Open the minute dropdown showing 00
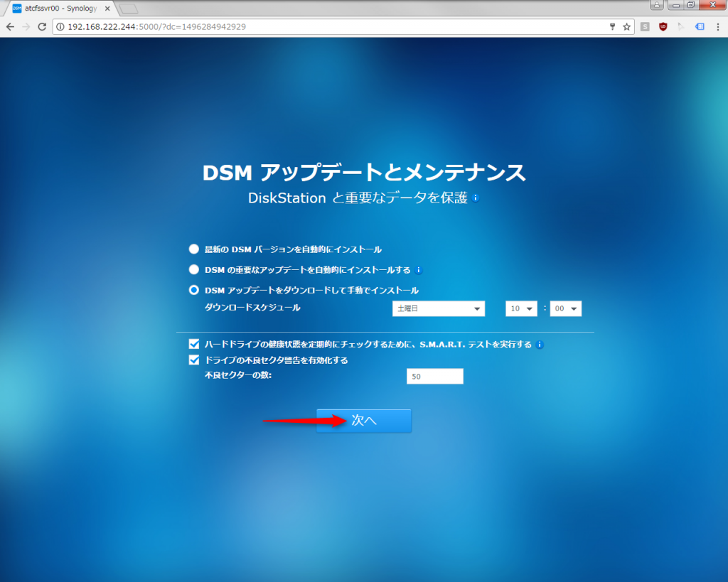Screen dimensions: 728x582 566,308
